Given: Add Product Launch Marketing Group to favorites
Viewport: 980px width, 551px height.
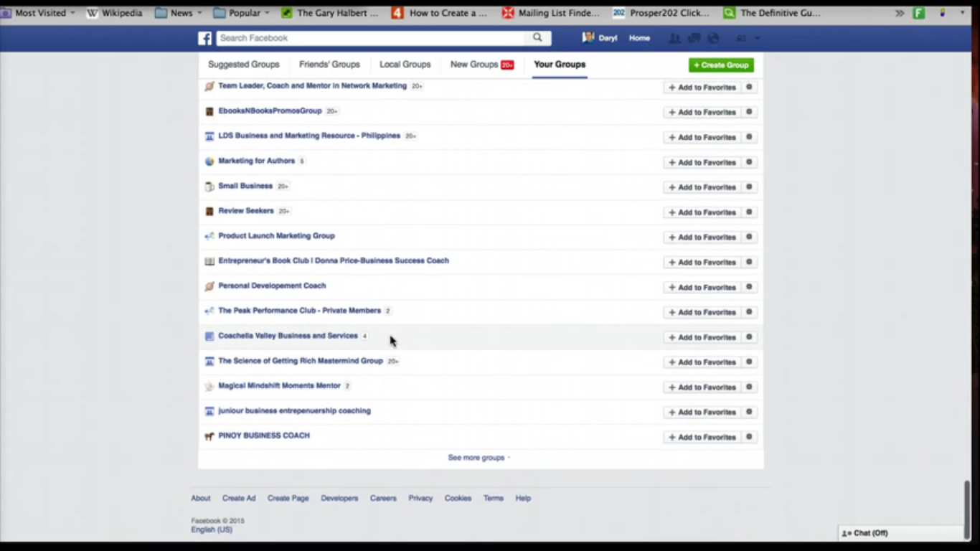Looking at the screenshot, I should tap(702, 237).
